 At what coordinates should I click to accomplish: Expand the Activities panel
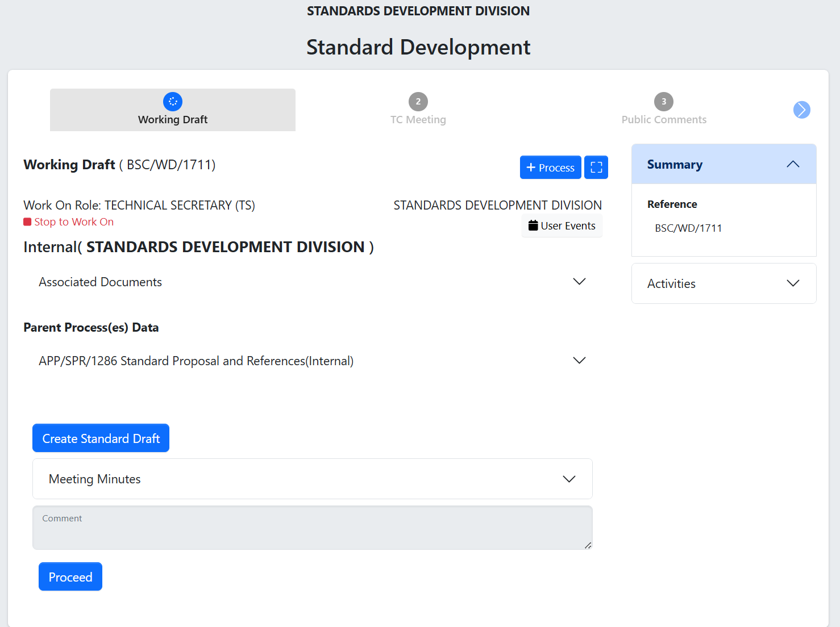click(792, 283)
